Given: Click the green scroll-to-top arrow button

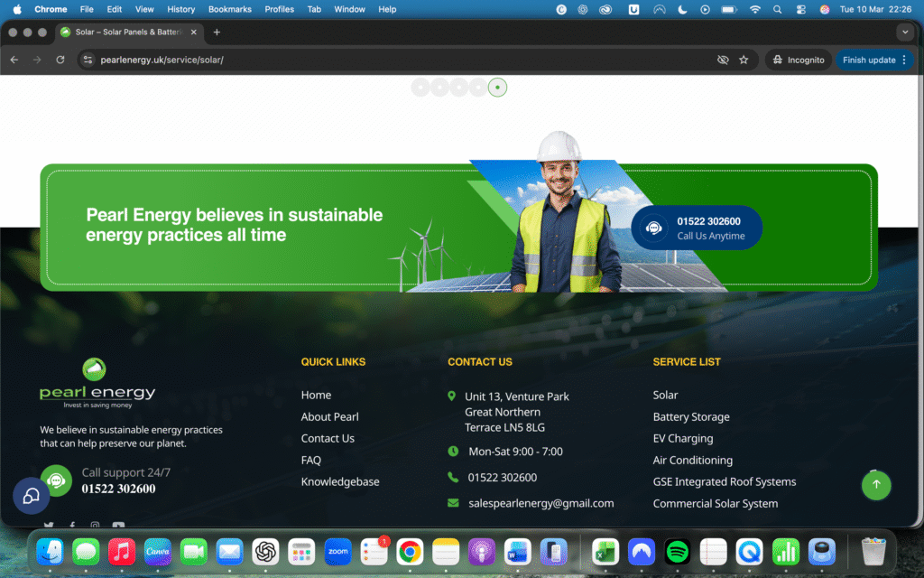Looking at the screenshot, I should point(876,485).
